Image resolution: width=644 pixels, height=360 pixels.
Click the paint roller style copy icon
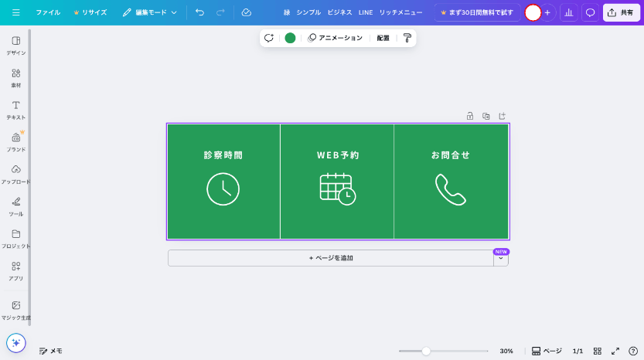[x=407, y=38]
